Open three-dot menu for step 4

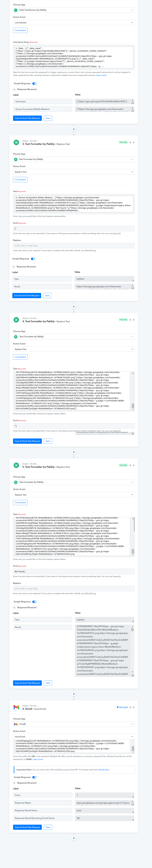pos(130,320)
